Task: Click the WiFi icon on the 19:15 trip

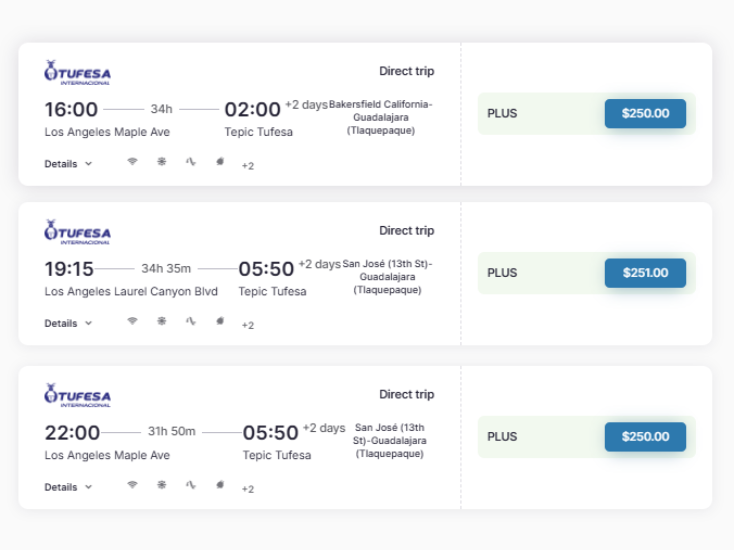Action: pos(132,321)
